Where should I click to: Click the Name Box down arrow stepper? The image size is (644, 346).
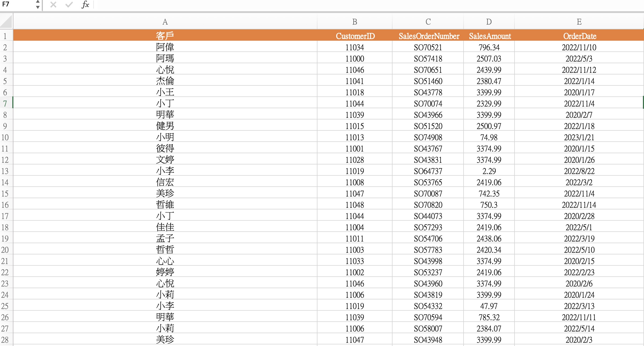[38, 7]
